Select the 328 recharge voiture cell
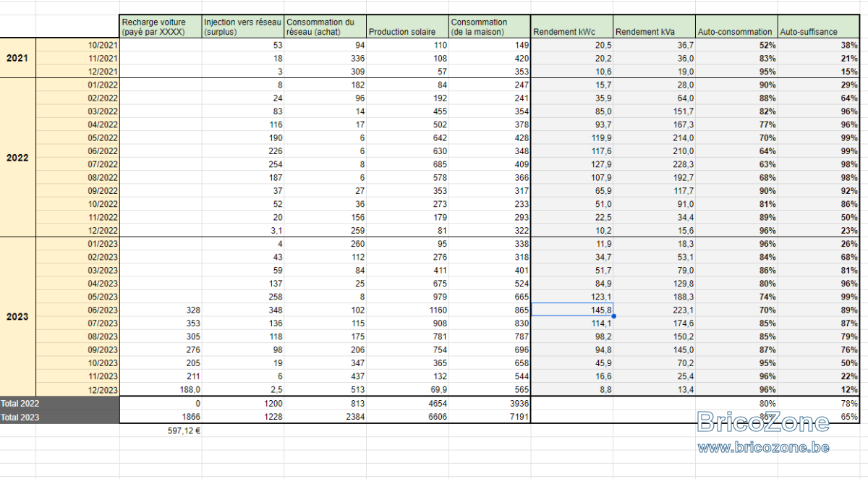Viewport: 868px width, 479px height. (161, 310)
